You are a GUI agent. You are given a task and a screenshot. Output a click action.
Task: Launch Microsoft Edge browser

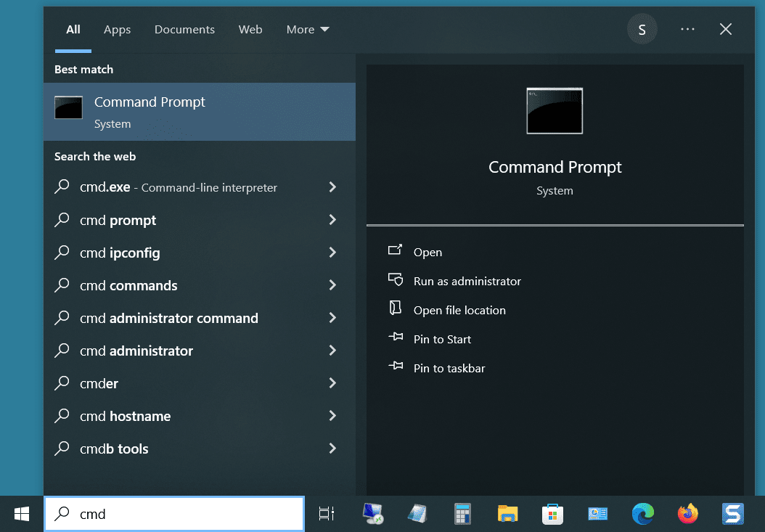click(642, 514)
